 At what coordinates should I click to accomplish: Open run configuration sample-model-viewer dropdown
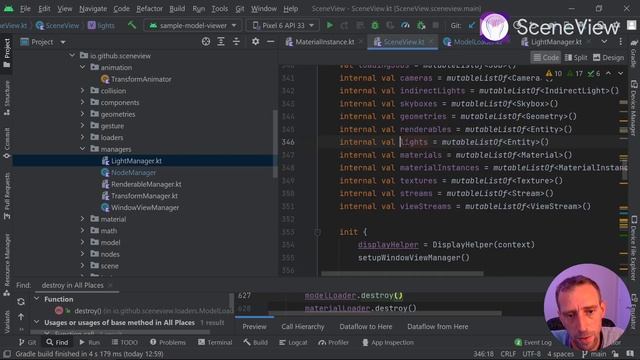(x=193, y=25)
